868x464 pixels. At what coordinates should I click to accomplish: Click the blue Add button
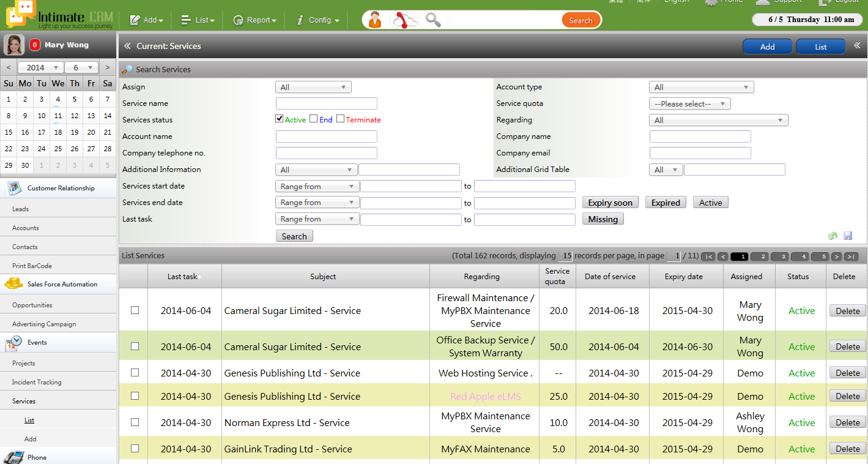pos(767,47)
